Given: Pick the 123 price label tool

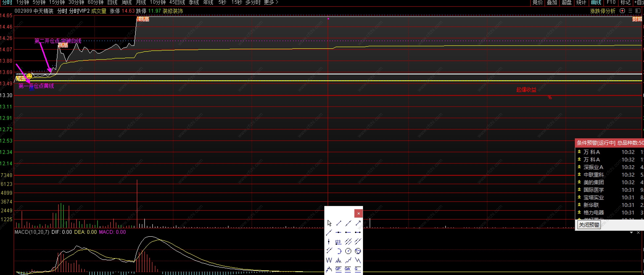Looking at the screenshot, I should [338, 242].
